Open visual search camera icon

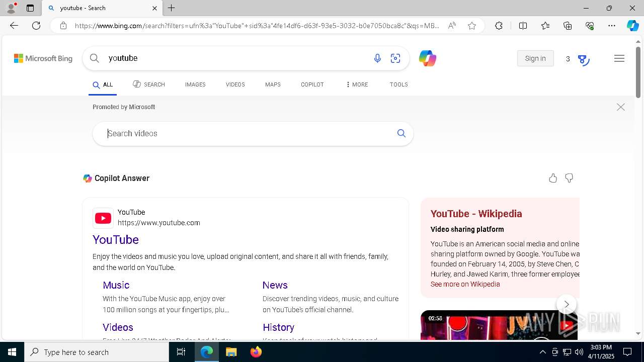(395, 58)
